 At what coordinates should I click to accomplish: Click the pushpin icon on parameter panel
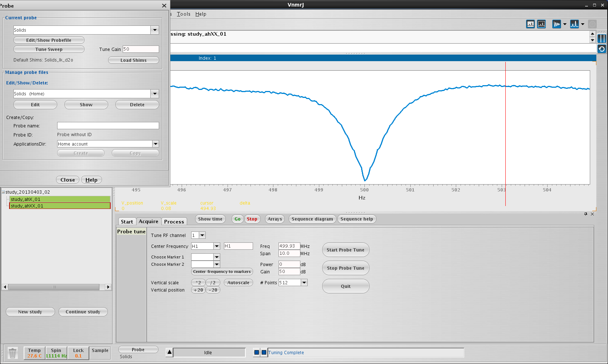(x=586, y=214)
